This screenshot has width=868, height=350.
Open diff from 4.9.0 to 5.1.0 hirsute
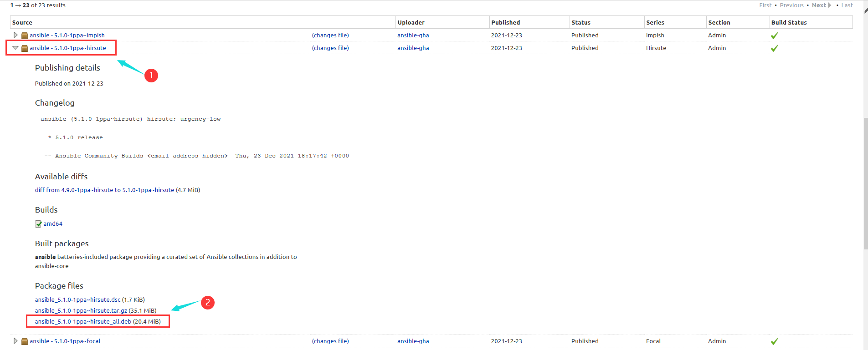click(x=104, y=190)
